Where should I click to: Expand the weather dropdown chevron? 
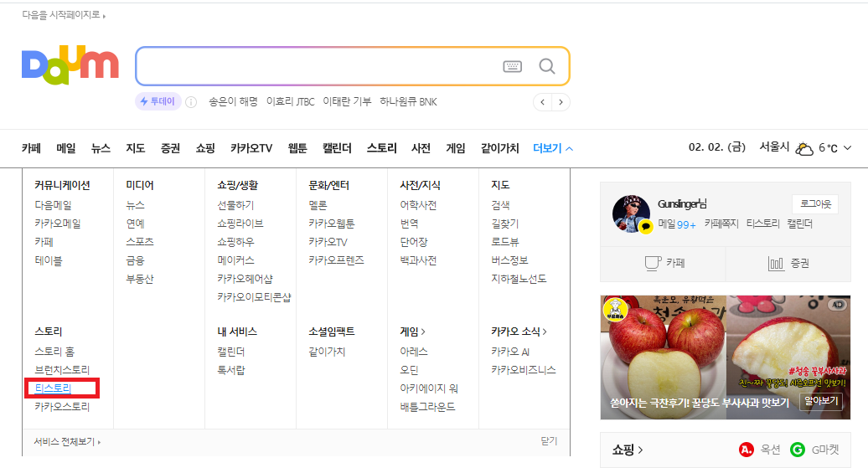(x=847, y=147)
